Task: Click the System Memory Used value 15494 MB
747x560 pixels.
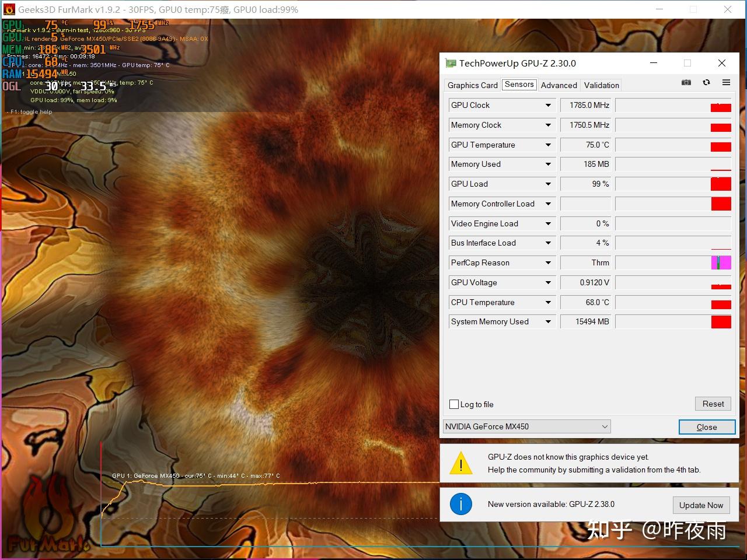Action: [x=586, y=321]
